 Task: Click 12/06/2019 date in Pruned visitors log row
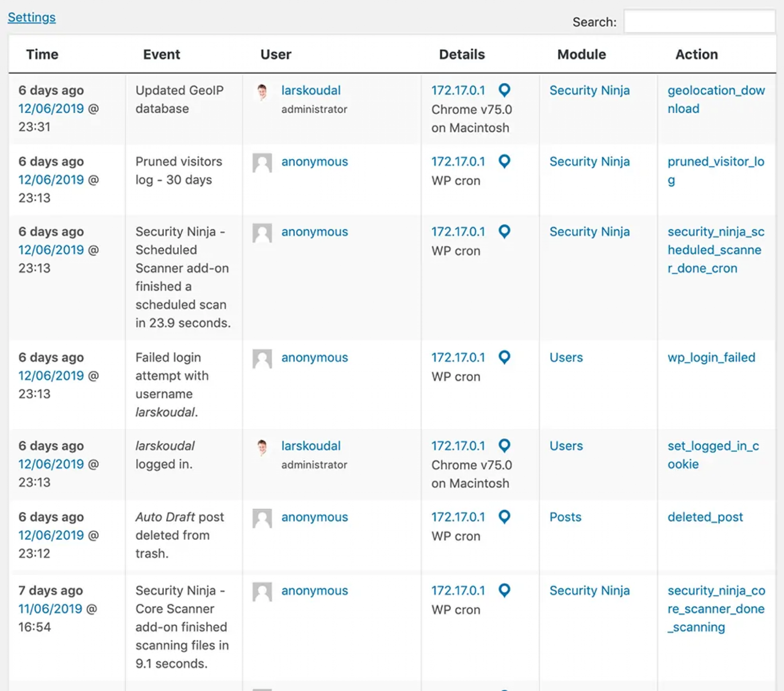(x=51, y=180)
